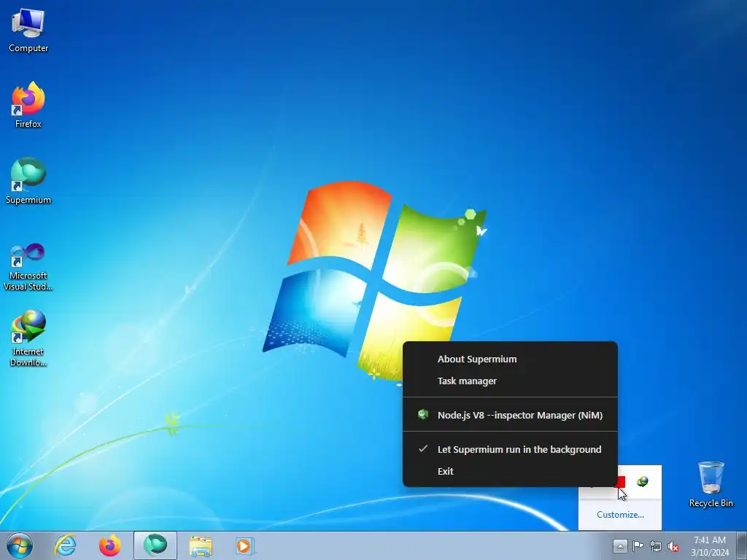
Task: Click the Action Center flag tray icon
Action: 638,545
